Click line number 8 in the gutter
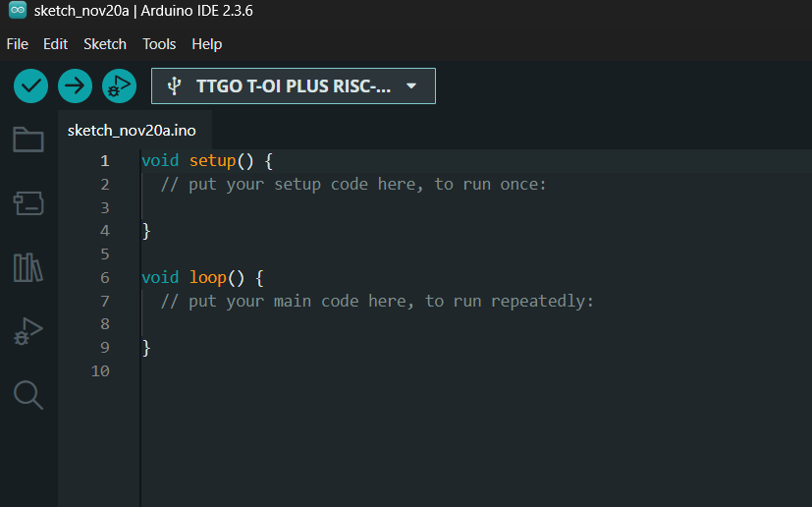 (104, 324)
